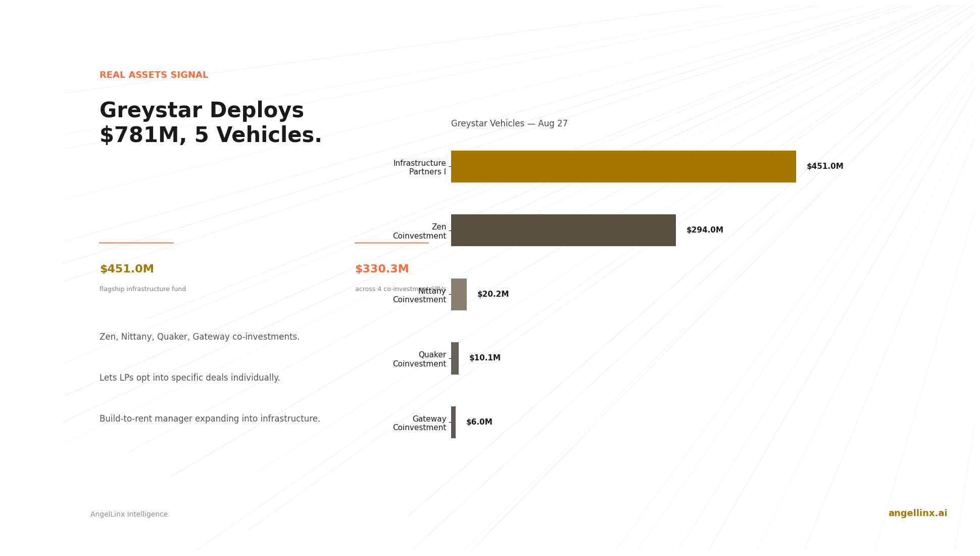This screenshot has height=556, width=980.
Task: Click the $451.0M bar value label
Action: click(x=825, y=166)
